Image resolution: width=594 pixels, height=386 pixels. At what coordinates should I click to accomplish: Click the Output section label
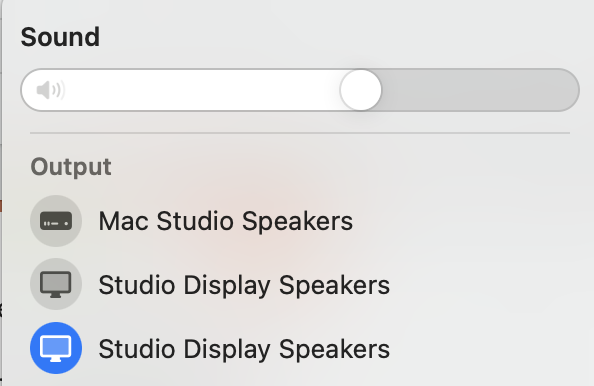pyautogui.click(x=71, y=167)
